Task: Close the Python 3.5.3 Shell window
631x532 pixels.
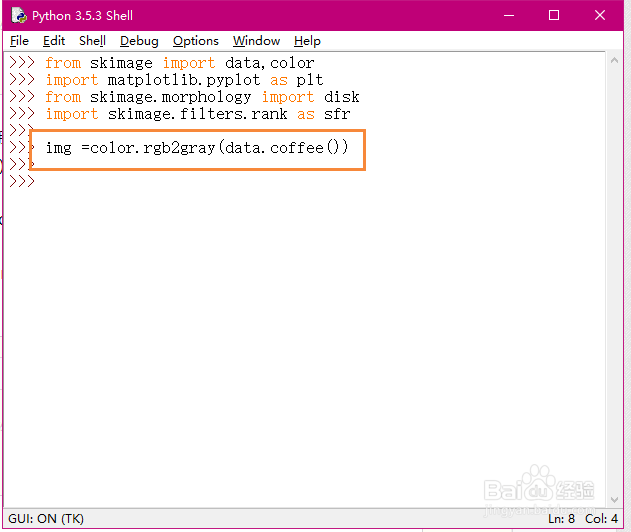Action: pyautogui.click(x=600, y=15)
